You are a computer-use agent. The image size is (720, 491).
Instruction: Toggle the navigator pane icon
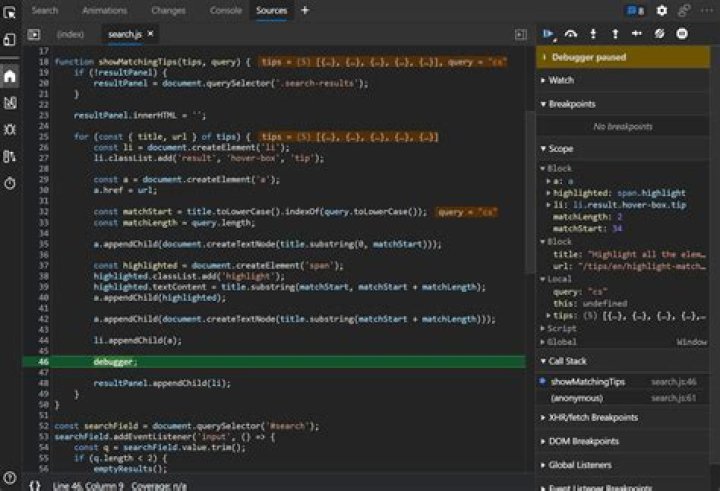pos(34,34)
